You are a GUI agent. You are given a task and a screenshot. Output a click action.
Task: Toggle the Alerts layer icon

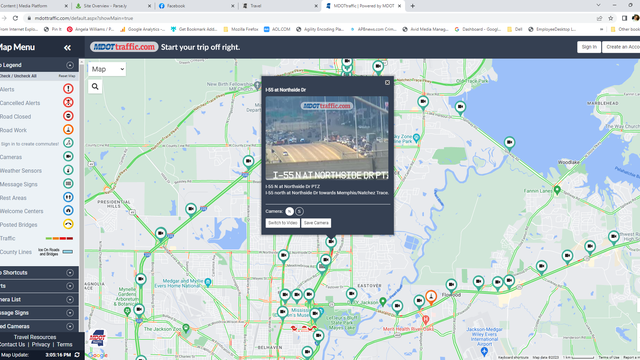click(68, 89)
